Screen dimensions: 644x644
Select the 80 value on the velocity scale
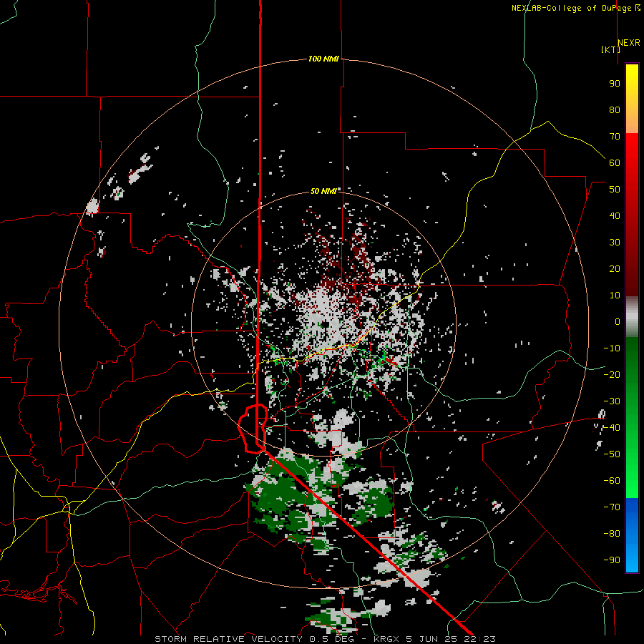point(615,109)
